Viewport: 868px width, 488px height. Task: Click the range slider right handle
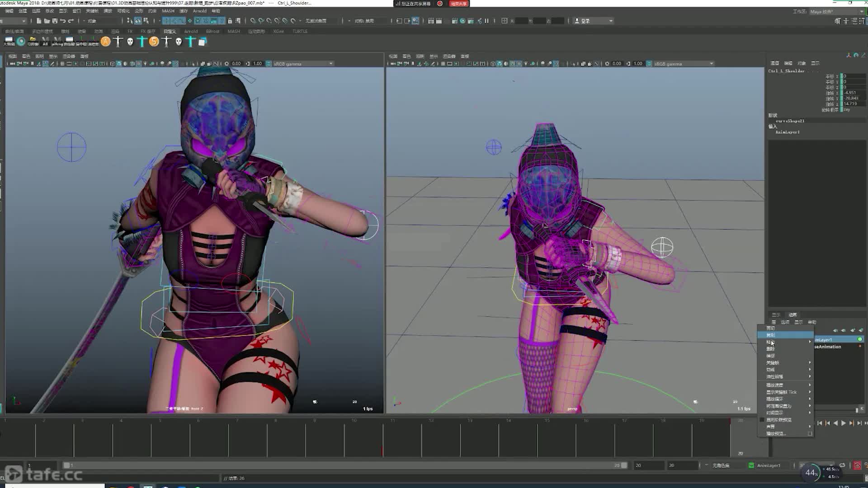click(x=624, y=465)
